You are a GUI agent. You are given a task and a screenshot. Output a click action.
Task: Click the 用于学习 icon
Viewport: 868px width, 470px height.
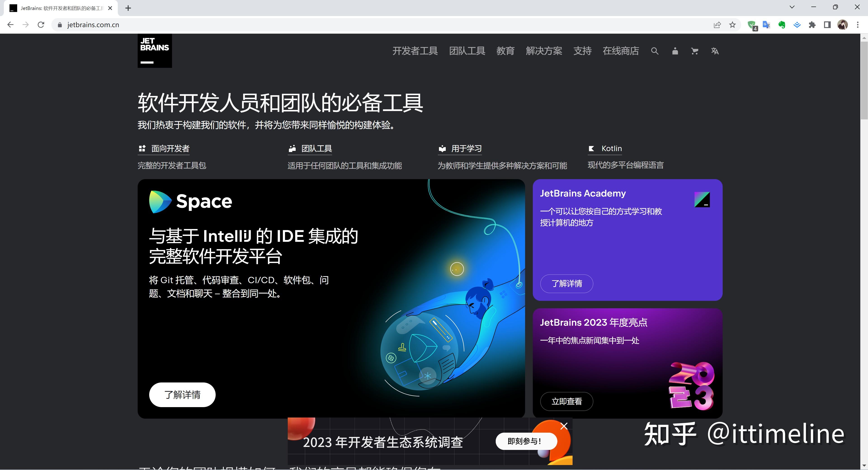point(442,149)
